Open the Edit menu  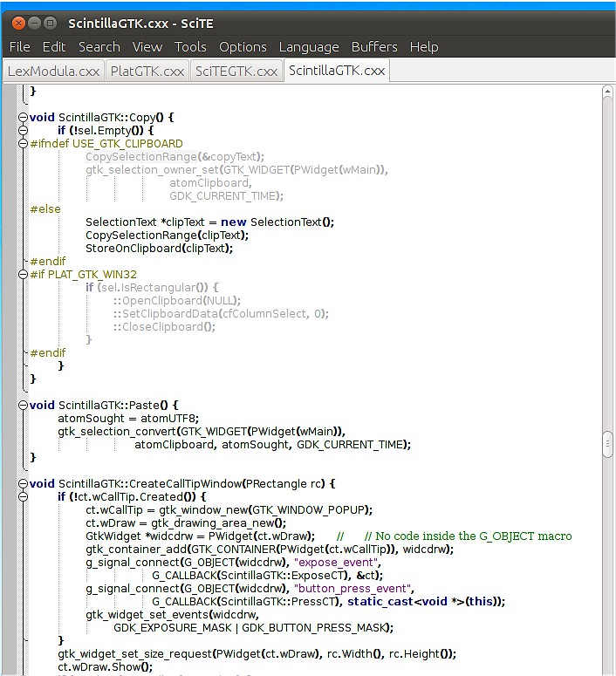tap(54, 47)
